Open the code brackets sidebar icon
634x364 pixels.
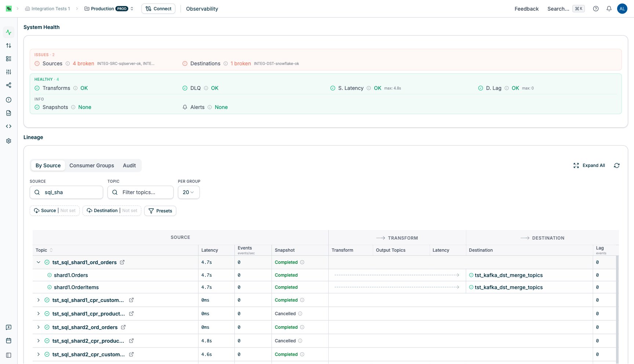click(9, 126)
